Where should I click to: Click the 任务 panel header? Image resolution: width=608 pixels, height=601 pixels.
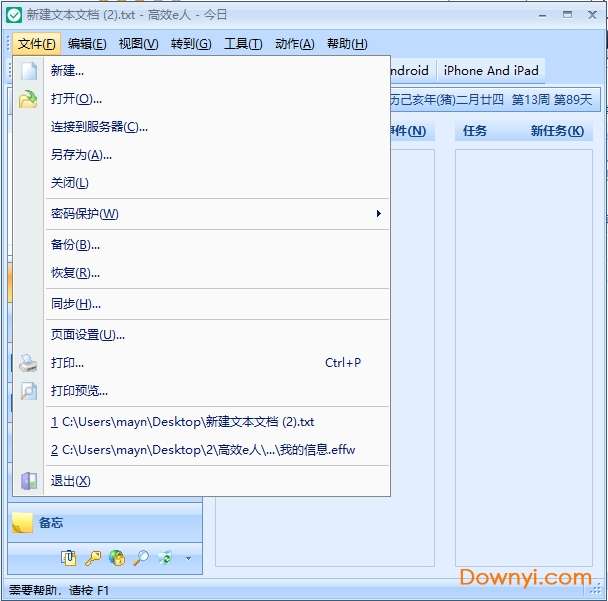475,131
